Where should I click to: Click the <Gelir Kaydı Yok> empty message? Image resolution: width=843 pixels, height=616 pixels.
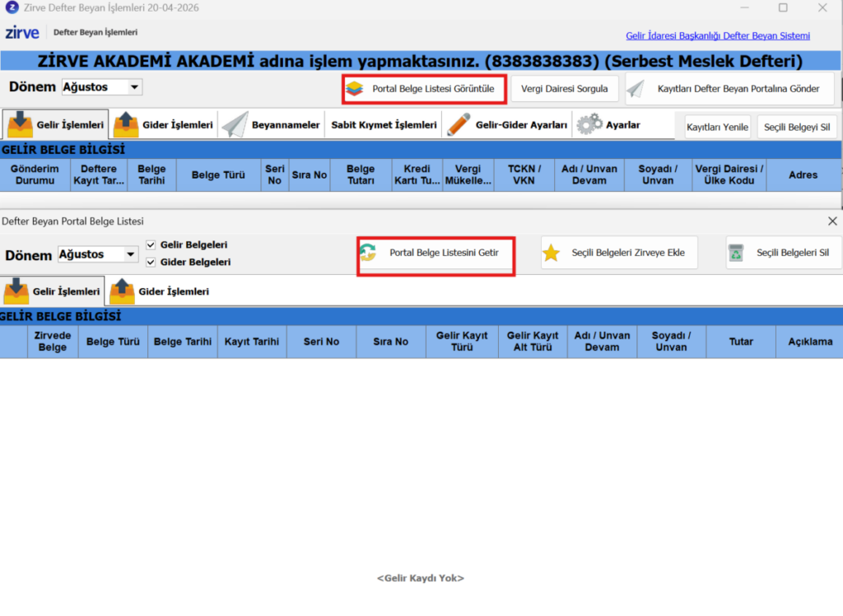pos(421,578)
